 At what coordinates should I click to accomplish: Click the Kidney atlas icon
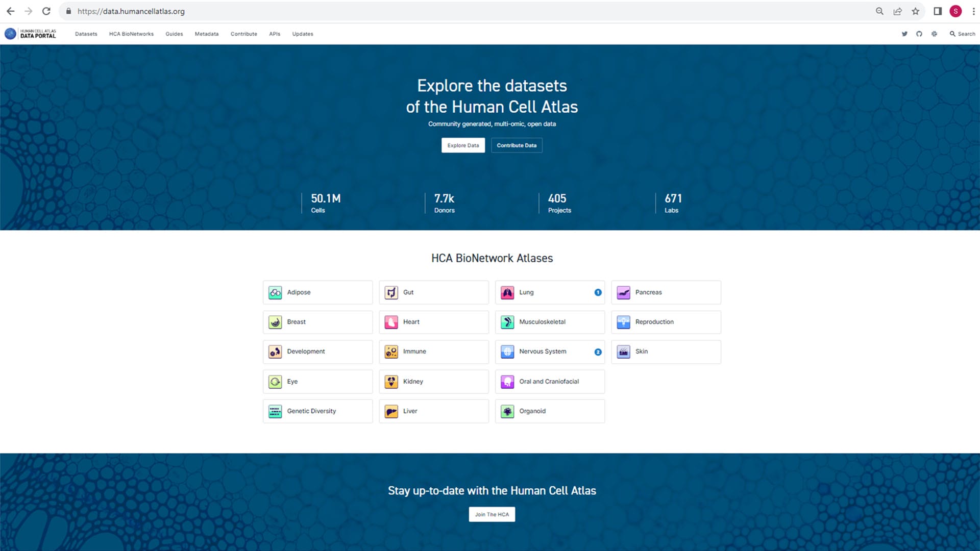[391, 382]
